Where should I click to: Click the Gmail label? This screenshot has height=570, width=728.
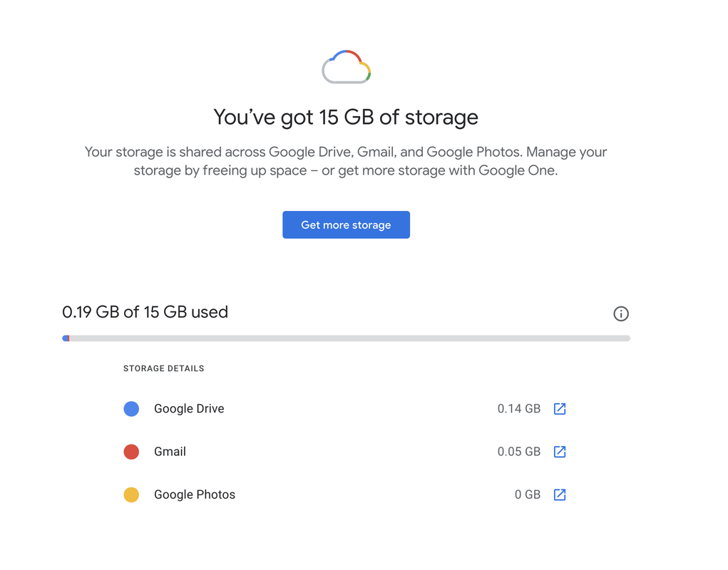pos(170,452)
